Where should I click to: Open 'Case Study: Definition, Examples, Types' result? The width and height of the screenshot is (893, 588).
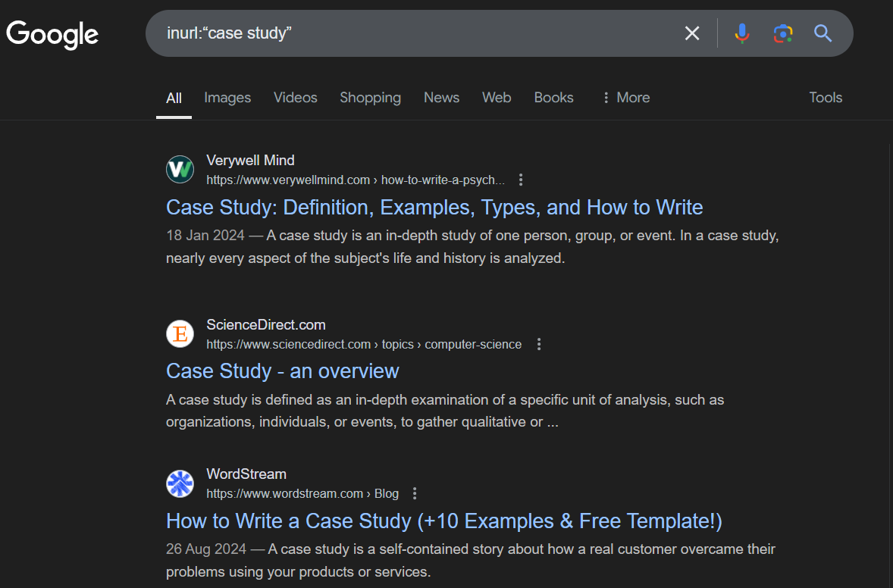coord(434,207)
